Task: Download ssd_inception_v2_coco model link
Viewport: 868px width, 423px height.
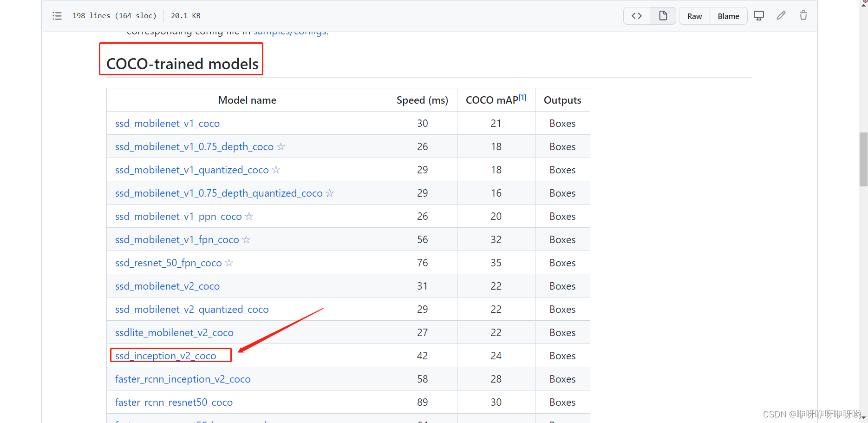Action: pos(166,356)
